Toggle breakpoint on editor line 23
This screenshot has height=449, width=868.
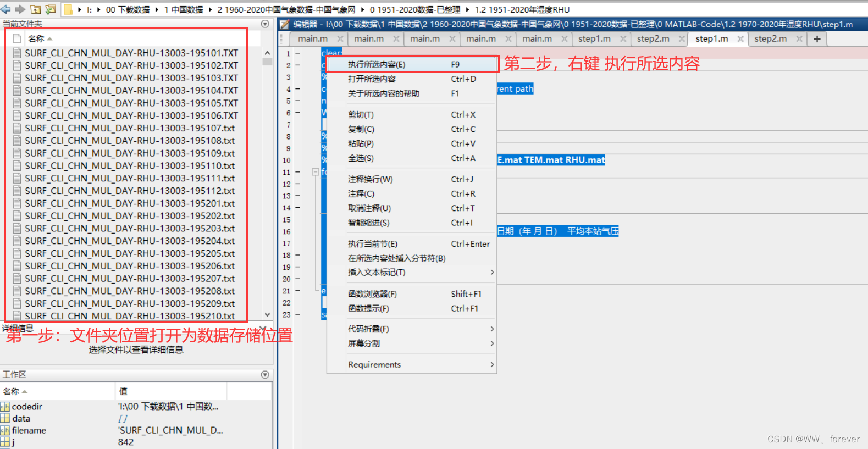coord(298,314)
